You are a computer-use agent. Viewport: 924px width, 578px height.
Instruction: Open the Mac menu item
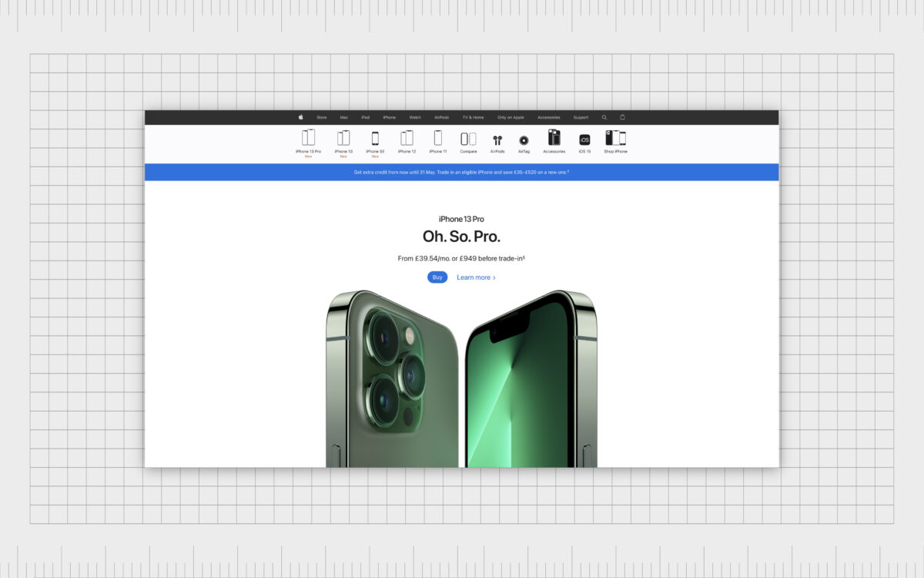click(x=344, y=117)
